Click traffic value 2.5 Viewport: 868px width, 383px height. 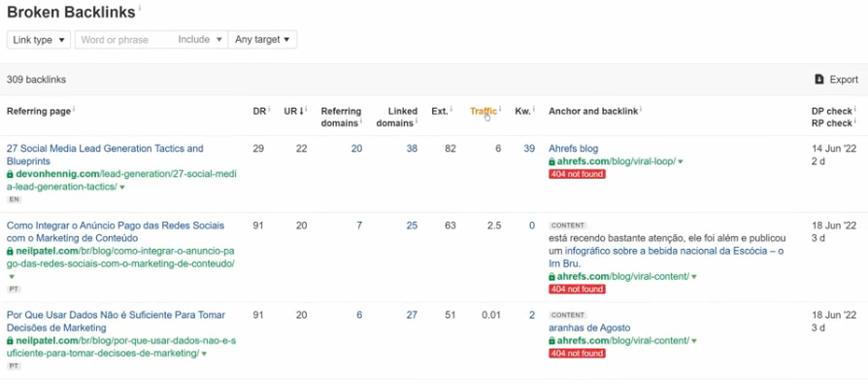coord(494,226)
